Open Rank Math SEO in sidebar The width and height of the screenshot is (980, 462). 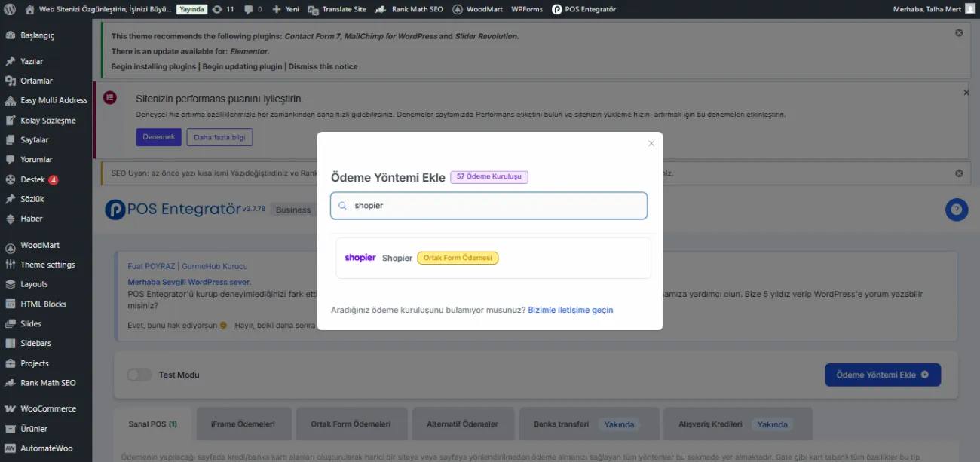(x=46, y=383)
